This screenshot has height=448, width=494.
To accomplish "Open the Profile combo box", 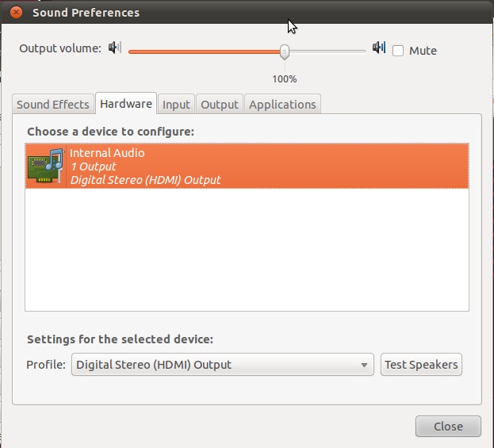I will [221, 365].
